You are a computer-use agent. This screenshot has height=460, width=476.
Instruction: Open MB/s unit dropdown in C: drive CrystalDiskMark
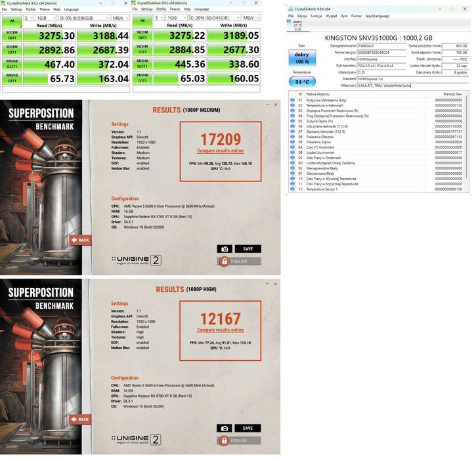pyautogui.click(x=251, y=18)
